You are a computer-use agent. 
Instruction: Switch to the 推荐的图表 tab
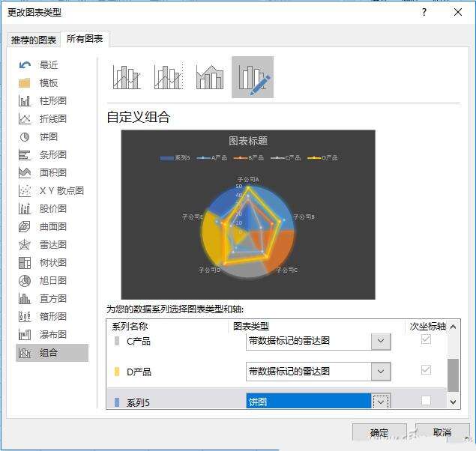point(34,40)
